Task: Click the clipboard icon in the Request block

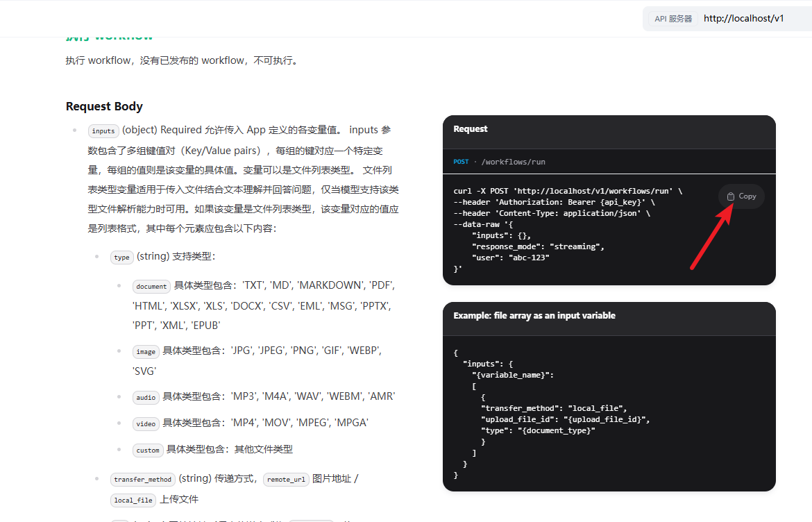Action: pyautogui.click(x=730, y=196)
